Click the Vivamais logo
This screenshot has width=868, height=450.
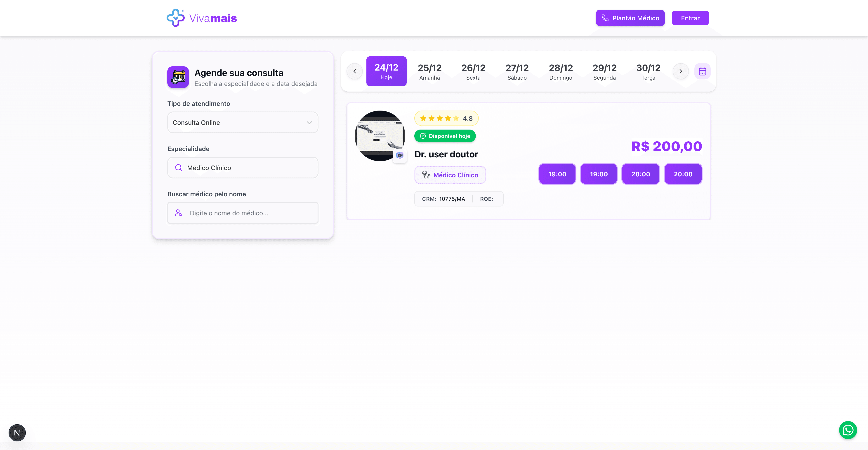[201, 18]
